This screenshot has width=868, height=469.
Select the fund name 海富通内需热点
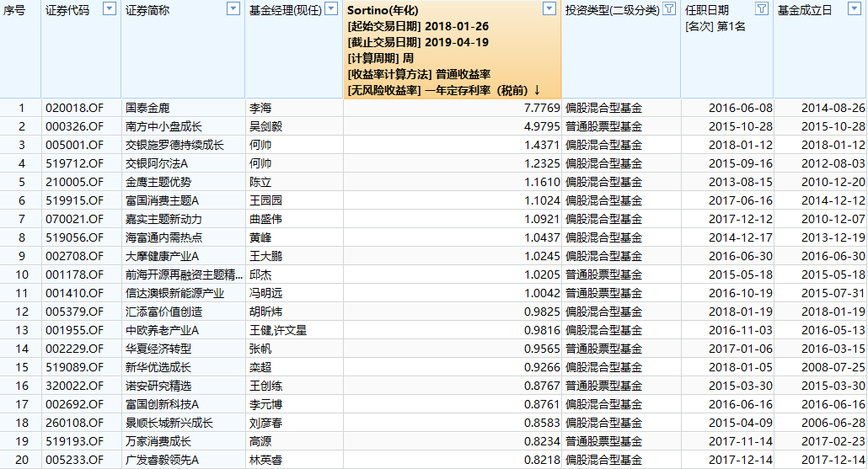(163, 237)
